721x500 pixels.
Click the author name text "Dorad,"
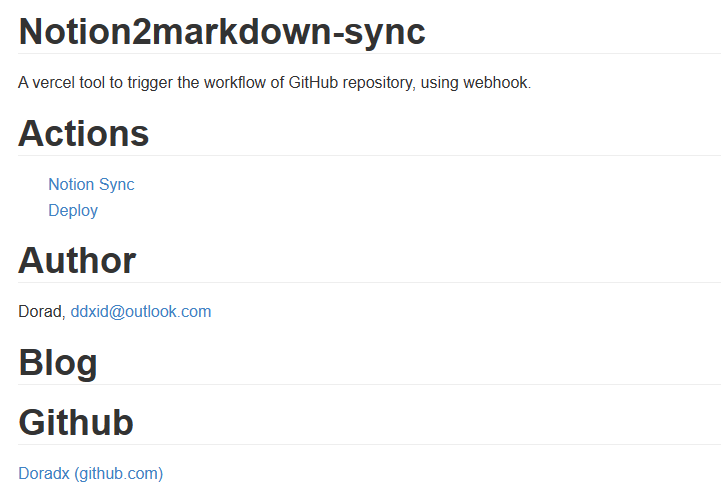point(42,312)
